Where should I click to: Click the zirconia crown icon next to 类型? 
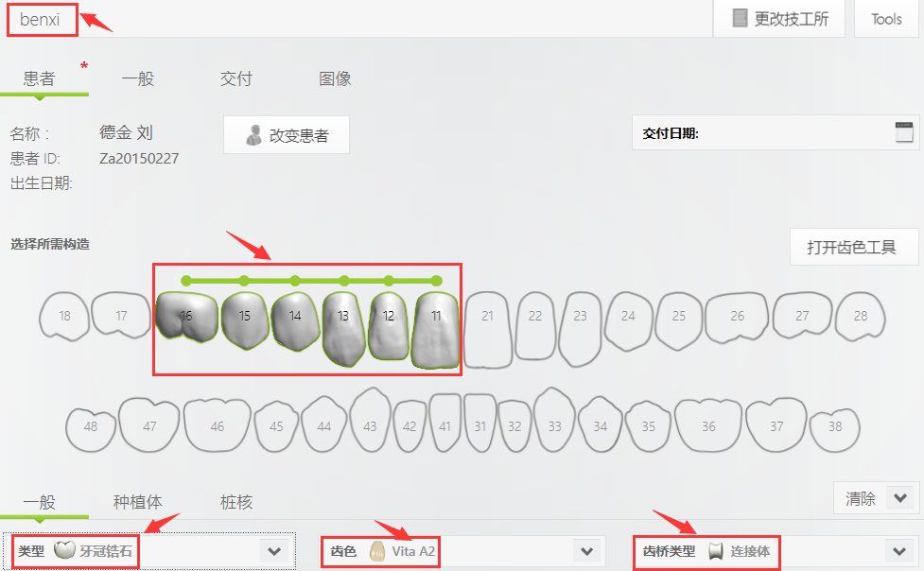pyautogui.click(x=64, y=550)
